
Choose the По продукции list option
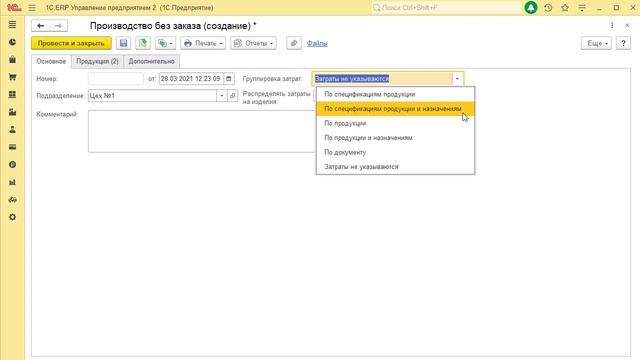[395, 123]
